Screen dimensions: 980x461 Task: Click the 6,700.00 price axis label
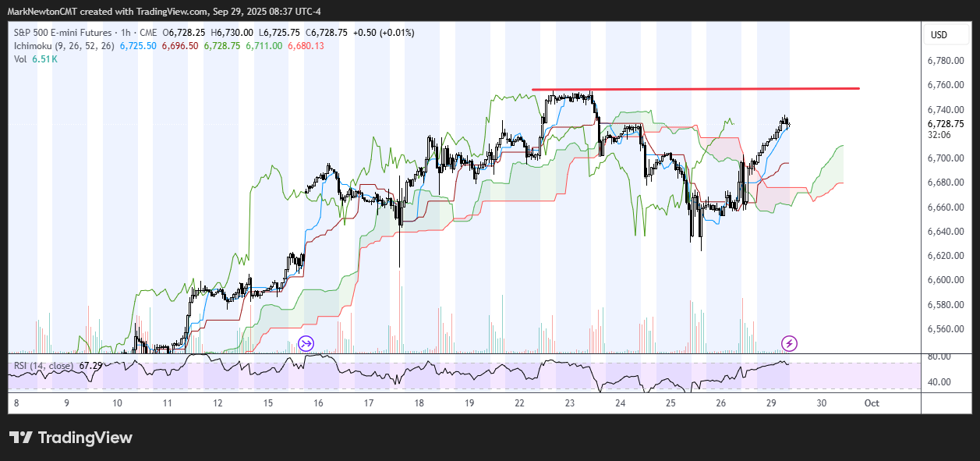coord(946,158)
